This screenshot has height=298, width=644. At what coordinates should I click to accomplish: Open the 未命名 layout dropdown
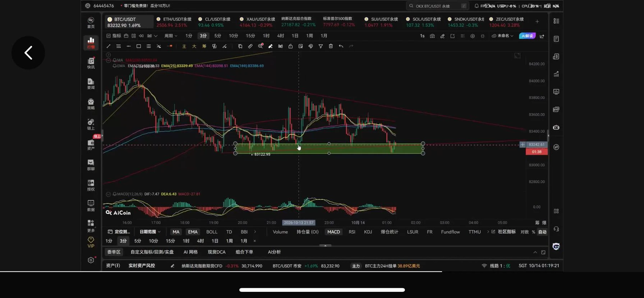click(503, 36)
